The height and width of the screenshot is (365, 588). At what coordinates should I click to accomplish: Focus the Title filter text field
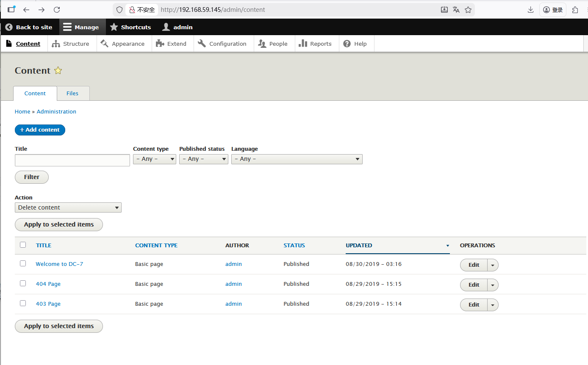pyautogui.click(x=72, y=160)
